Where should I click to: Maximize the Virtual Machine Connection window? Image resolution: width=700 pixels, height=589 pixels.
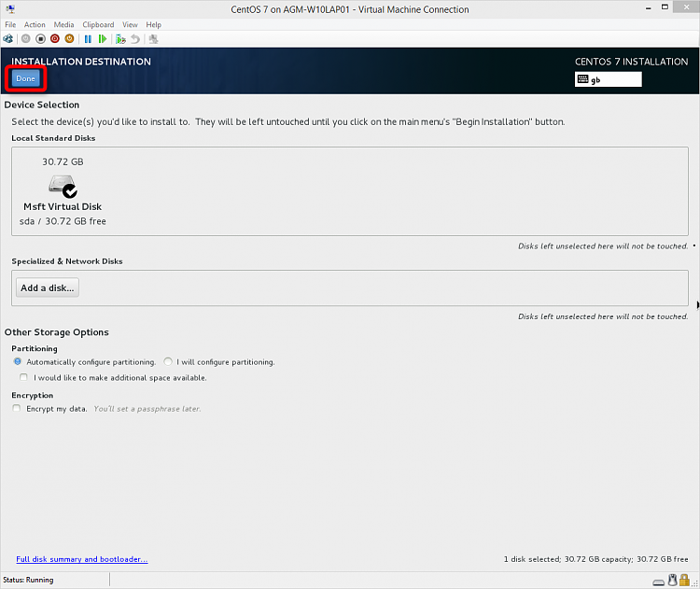pos(665,7)
